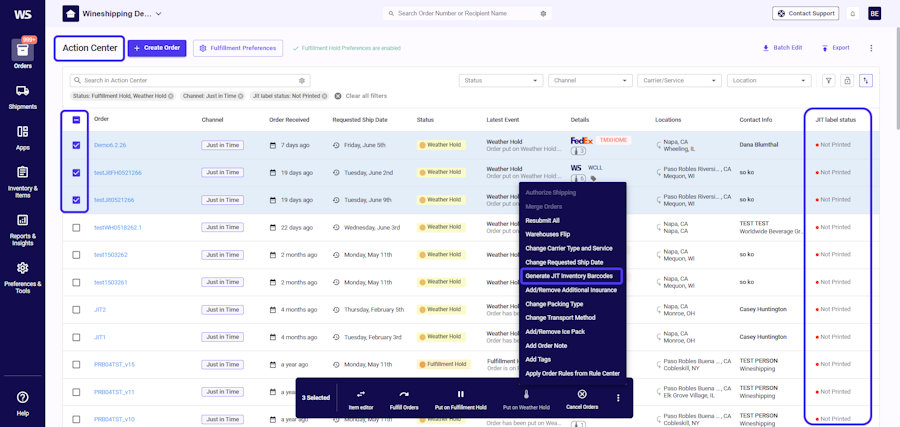
Task: Click the funnel filter icon
Action: click(828, 81)
